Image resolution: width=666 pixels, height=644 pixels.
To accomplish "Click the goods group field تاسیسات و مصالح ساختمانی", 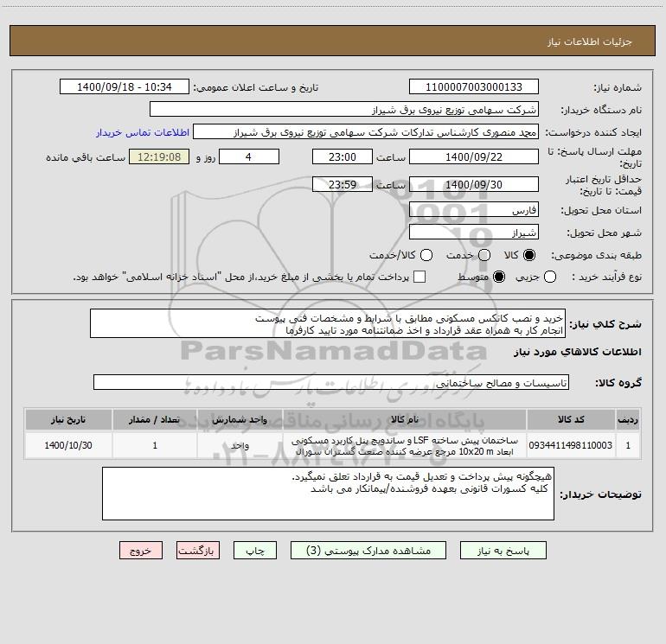I will click(331, 382).
